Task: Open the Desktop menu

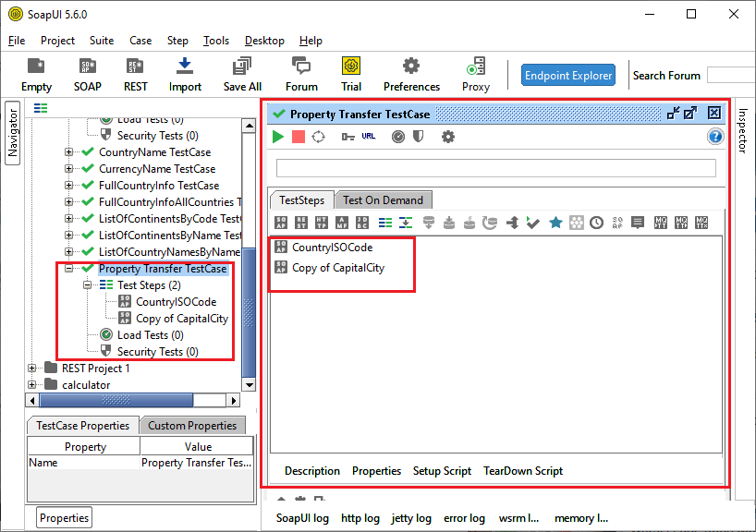Action: (x=264, y=41)
